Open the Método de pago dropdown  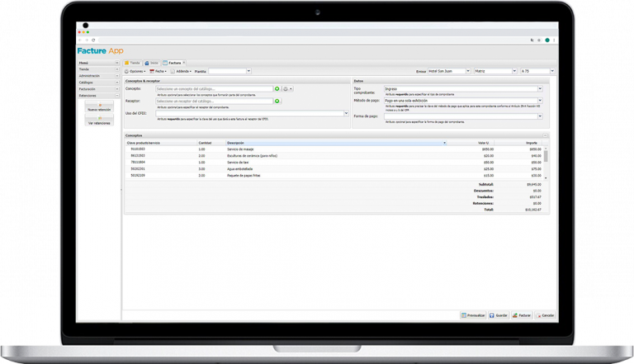pos(540,101)
